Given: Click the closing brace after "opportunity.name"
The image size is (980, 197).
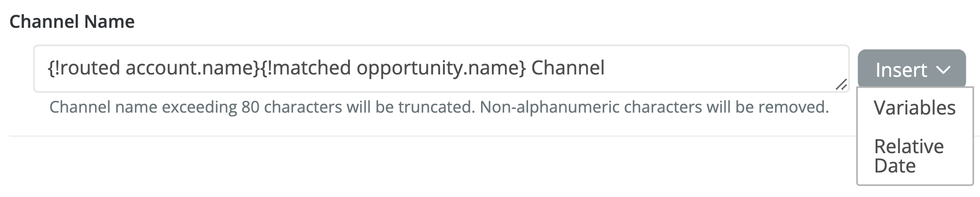Looking at the screenshot, I should pos(522,68).
